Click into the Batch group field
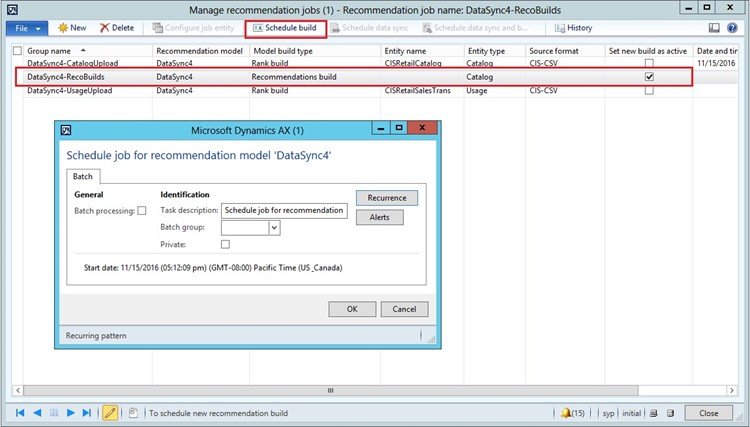This screenshot has height=427, width=750. click(x=245, y=228)
